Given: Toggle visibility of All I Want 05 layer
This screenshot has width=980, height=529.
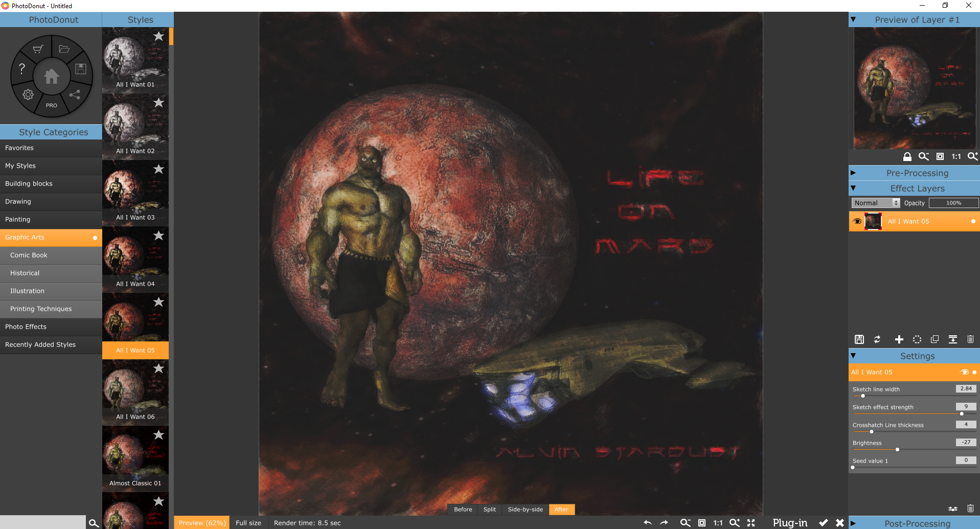Looking at the screenshot, I should click(x=857, y=221).
